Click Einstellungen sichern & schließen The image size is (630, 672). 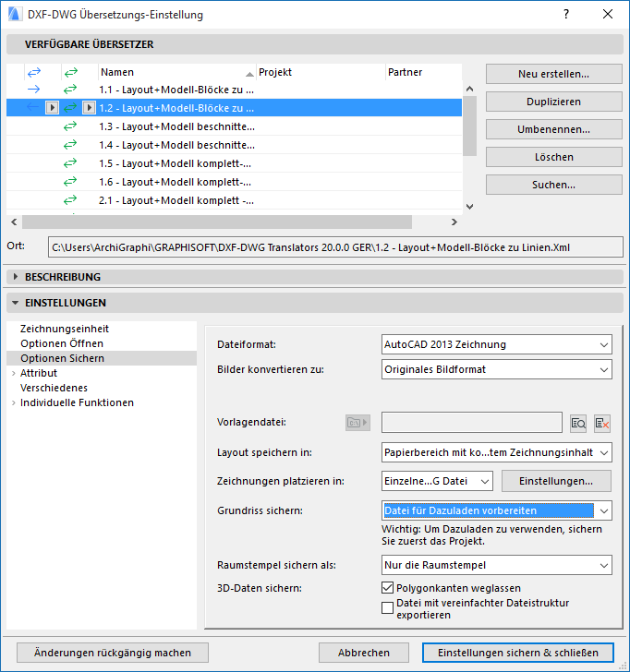tap(518, 653)
